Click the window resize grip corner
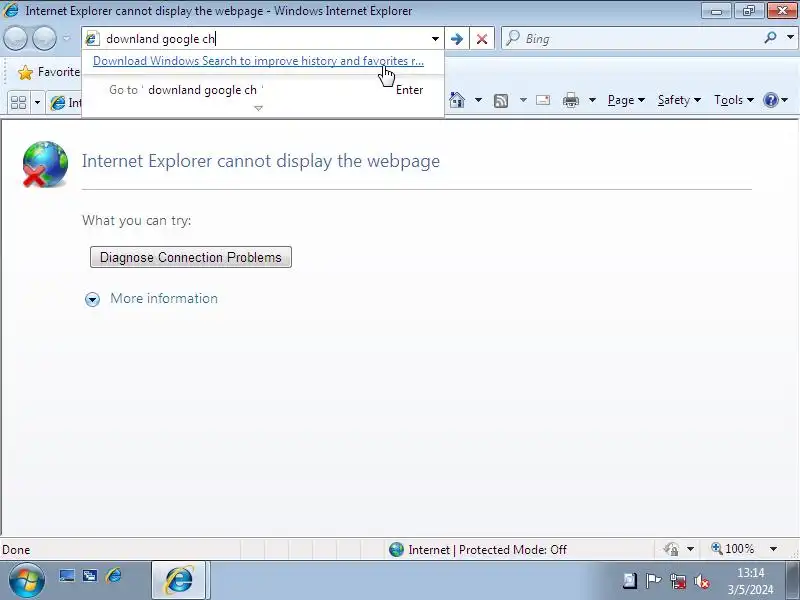The image size is (800, 600). click(794, 553)
